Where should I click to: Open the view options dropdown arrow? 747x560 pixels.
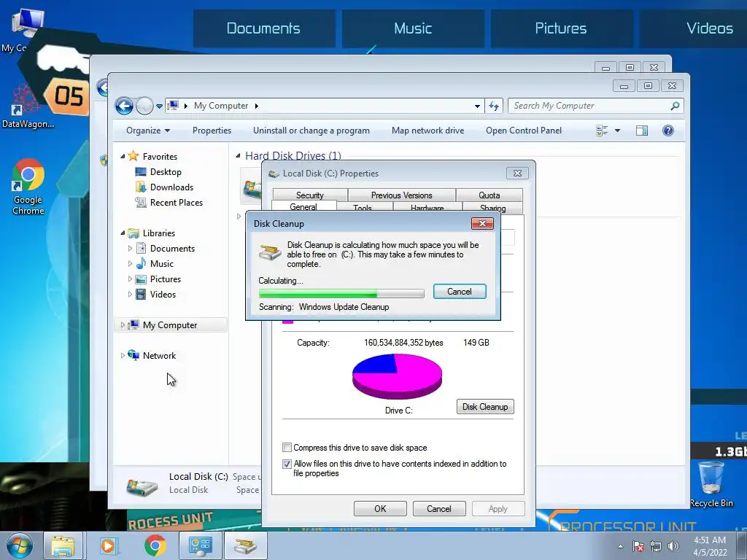(617, 131)
